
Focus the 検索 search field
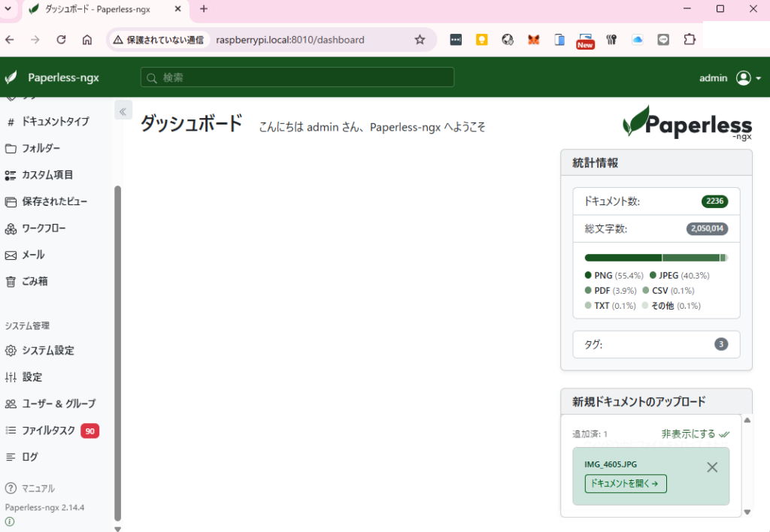297,77
